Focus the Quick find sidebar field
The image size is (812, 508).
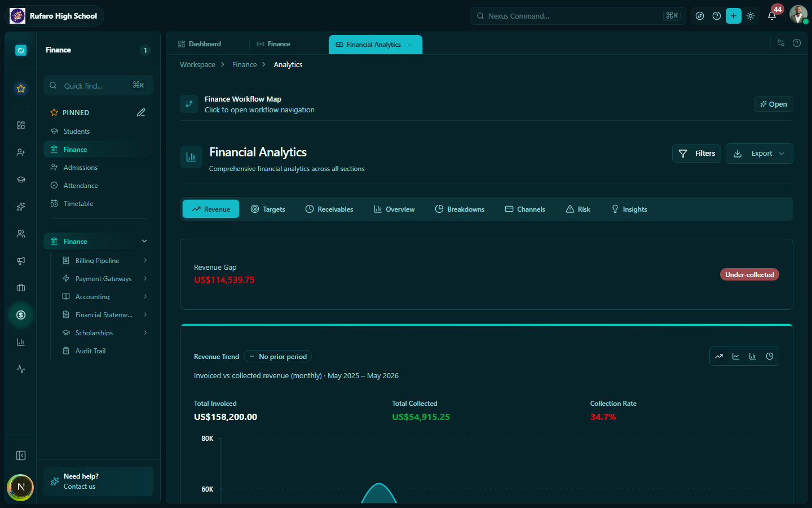pyautogui.click(x=98, y=86)
